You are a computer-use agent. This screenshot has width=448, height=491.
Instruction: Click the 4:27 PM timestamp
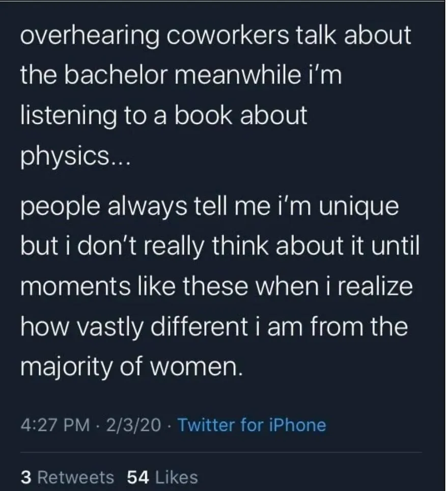(55, 425)
